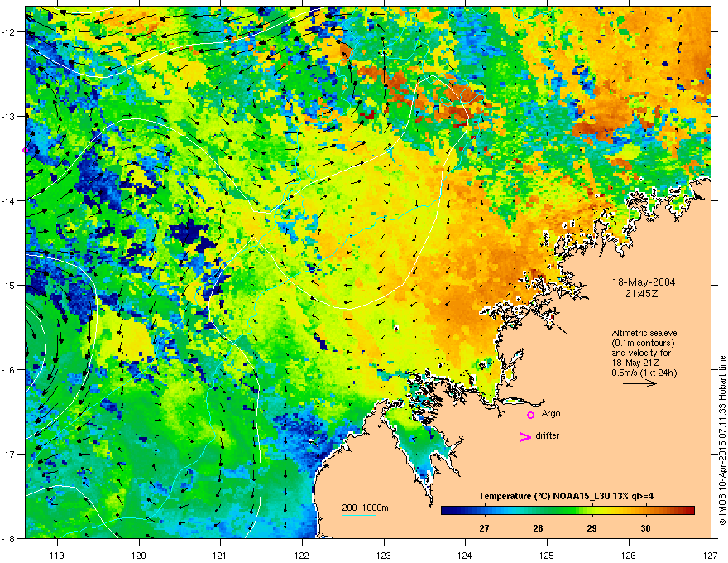Click the -18 latitude axis label
The image size is (728, 563).
click(9, 538)
